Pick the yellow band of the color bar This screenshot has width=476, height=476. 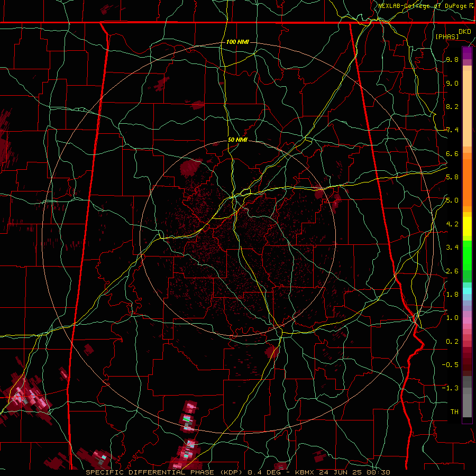(467, 226)
